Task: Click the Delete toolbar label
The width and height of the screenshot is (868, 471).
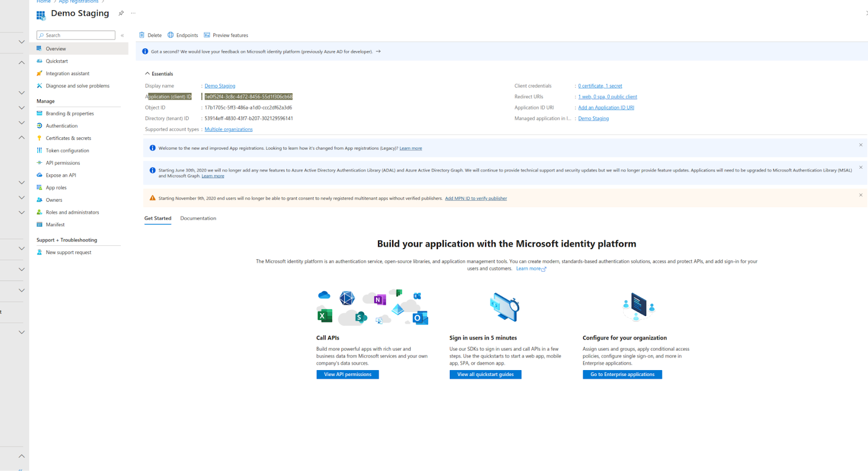Action: pyautogui.click(x=155, y=35)
